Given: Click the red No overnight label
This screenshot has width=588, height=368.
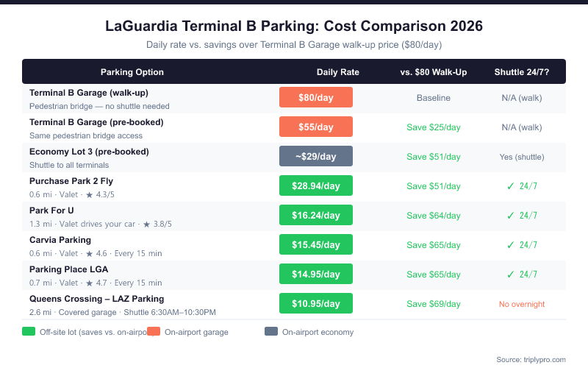Looking at the screenshot, I should [522, 304].
